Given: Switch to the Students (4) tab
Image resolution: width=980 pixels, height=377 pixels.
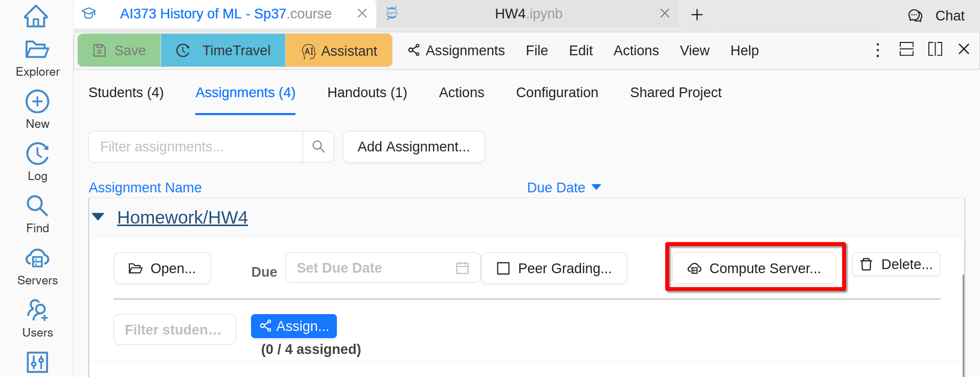Looking at the screenshot, I should (x=126, y=93).
